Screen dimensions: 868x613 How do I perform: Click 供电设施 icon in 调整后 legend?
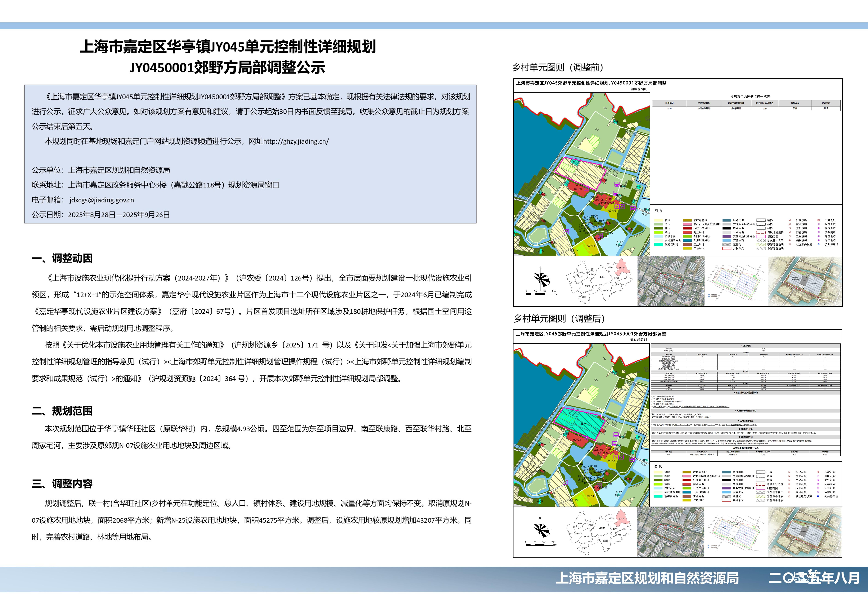pos(818,476)
